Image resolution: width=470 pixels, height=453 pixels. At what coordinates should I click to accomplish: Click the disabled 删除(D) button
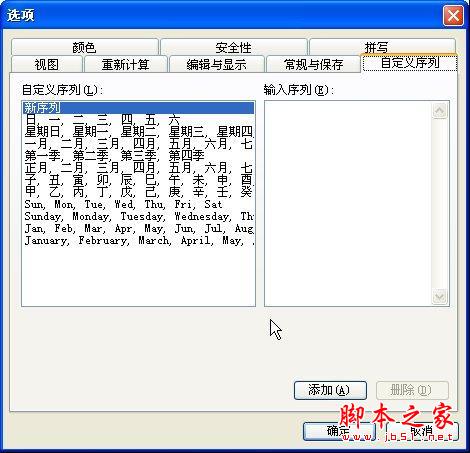pos(412,390)
